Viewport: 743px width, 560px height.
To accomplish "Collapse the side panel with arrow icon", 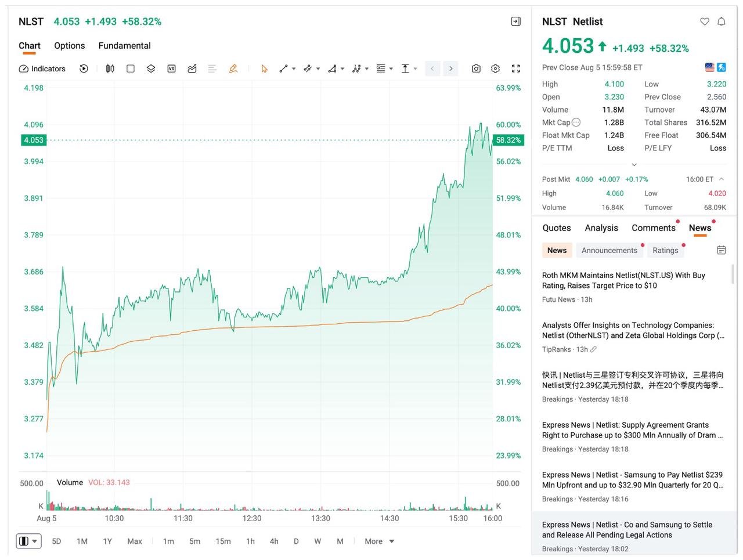I will (x=515, y=21).
